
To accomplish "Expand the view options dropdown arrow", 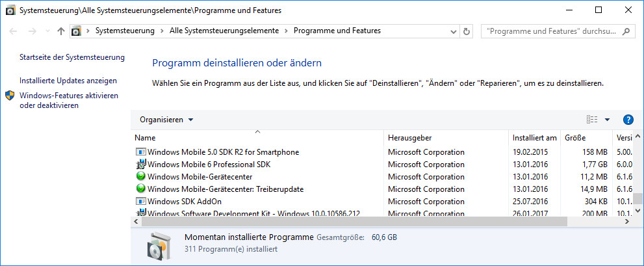I will [x=607, y=120].
